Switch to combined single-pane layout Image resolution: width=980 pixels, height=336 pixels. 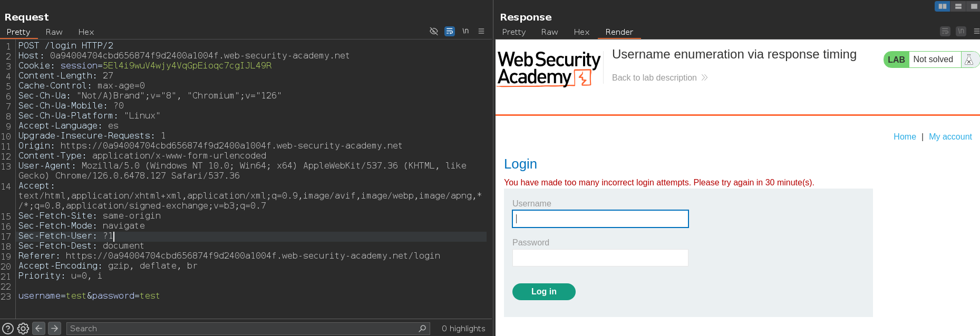973,6
